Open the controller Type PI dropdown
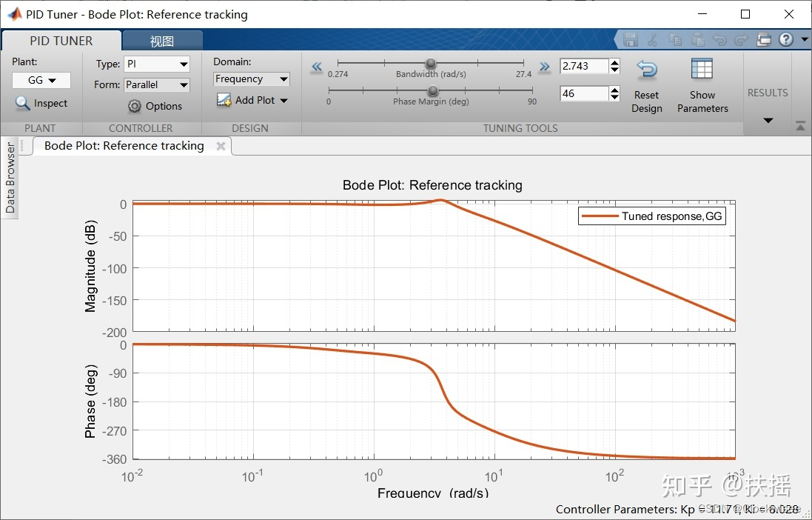Screen dimensions: 812x520 click(157, 64)
